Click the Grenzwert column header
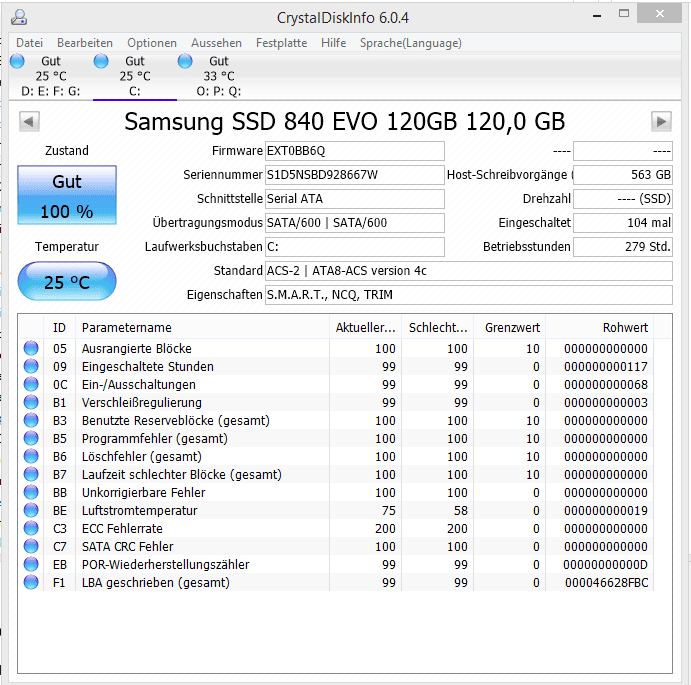This screenshot has width=691, height=685. (510, 328)
